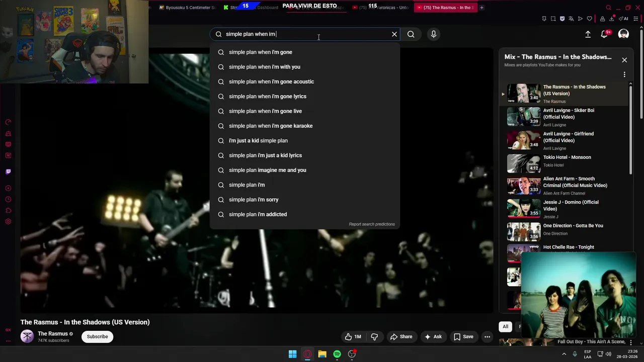Open a new browser tab with plus
The image size is (644, 362).
click(481, 8)
